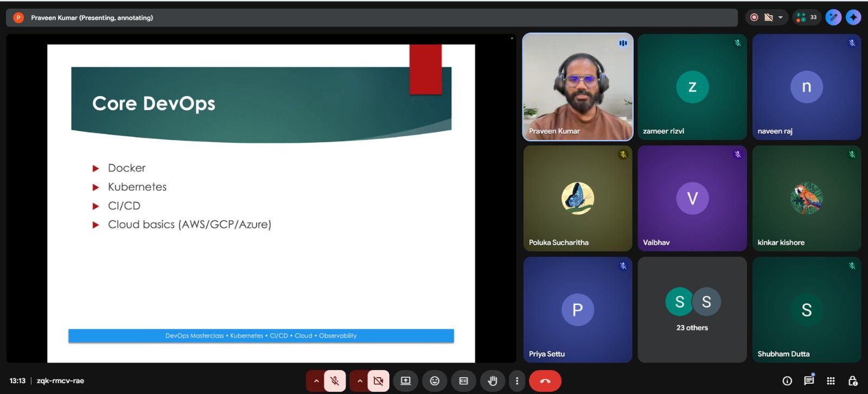Raise your hand

pos(492,381)
